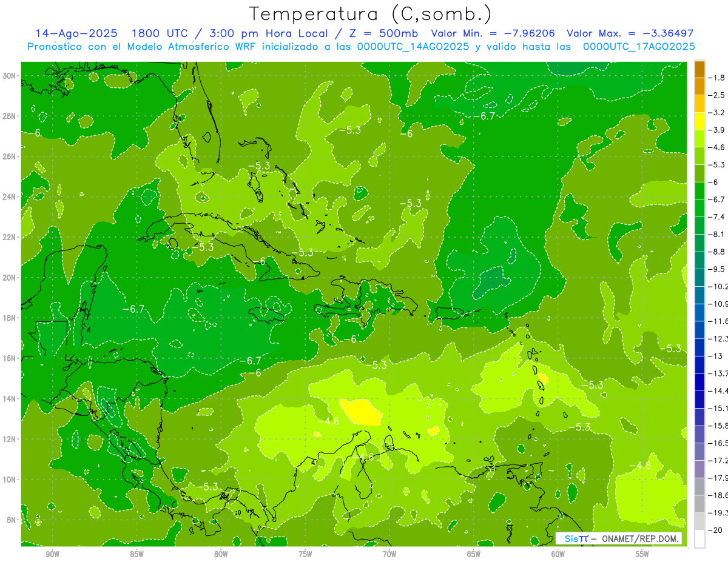The image size is (728, 562).
Task: Click the "-7.4" colorbar scale value
Action: (717, 216)
